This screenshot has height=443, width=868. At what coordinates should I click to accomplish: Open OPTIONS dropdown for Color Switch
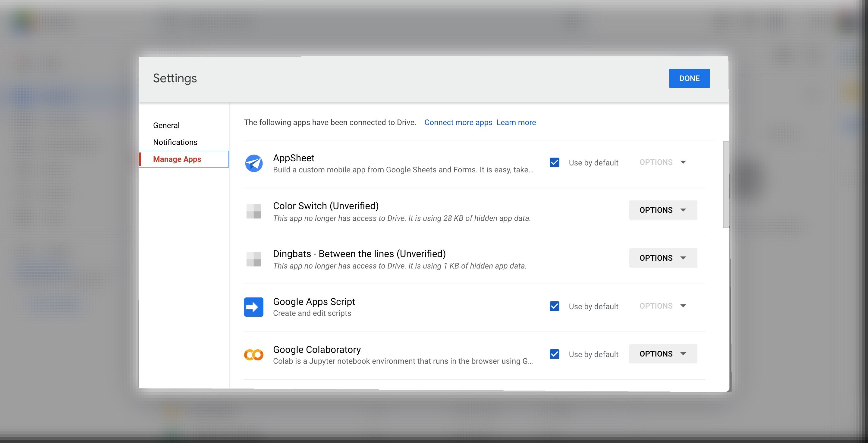pyautogui.click(x=662, y=210)
